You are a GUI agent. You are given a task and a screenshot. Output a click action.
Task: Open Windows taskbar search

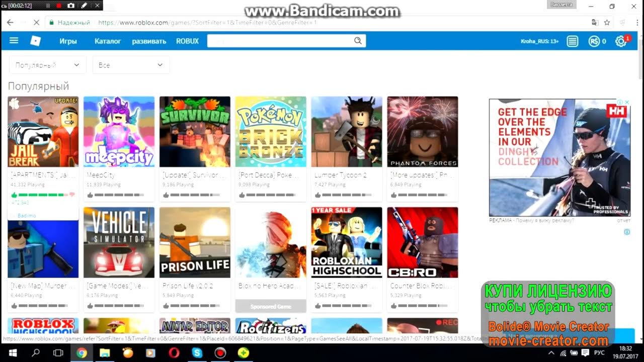tap(36, 353)
